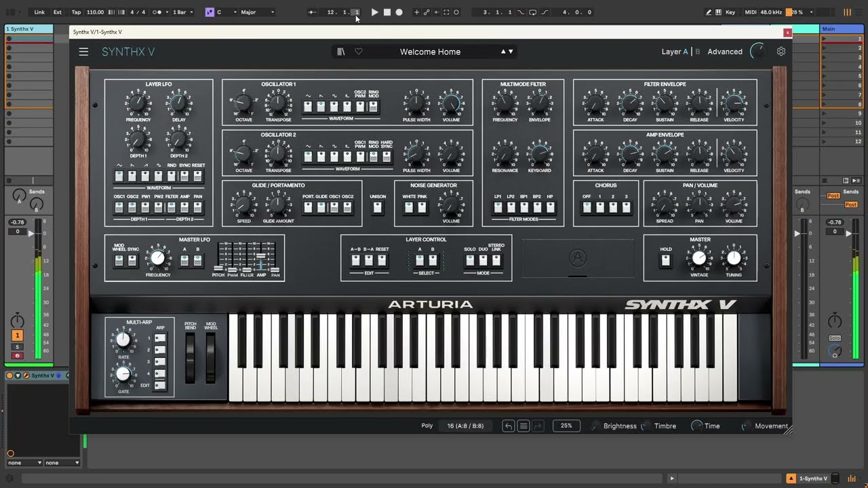The image size is (868, 488).
Task: Open the Advanced panel
Action: click(725, 52)
